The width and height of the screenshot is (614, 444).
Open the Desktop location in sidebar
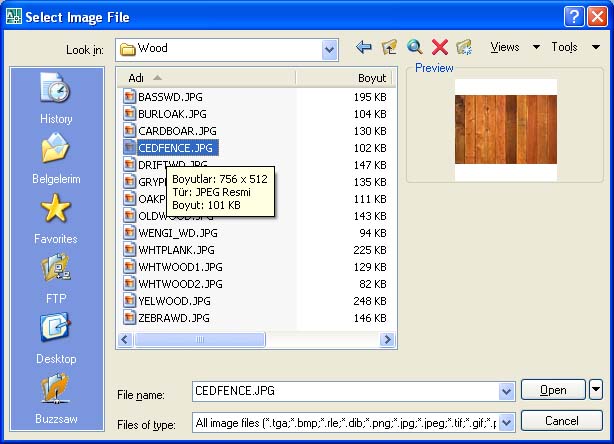56,338
